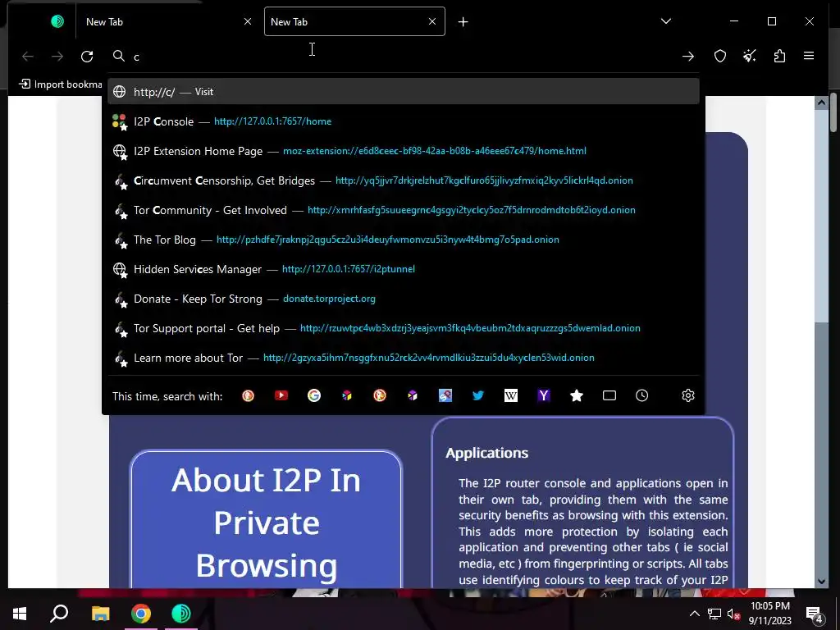Click the address bar containing 'c'

point(402,57)
